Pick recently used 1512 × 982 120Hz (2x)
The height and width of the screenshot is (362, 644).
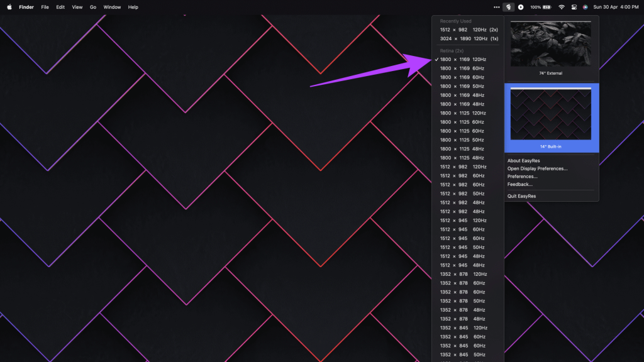[x=468, y=30]
